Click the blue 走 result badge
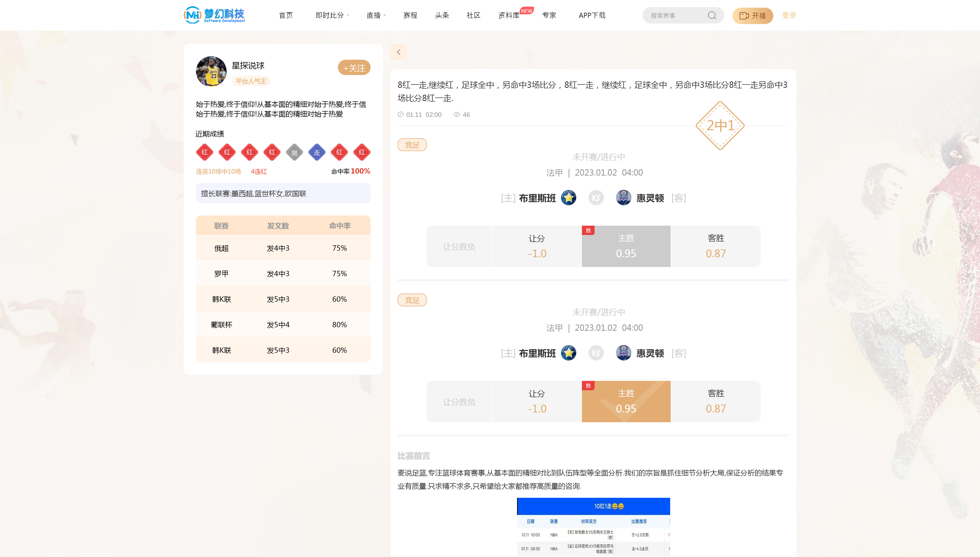 [317, 152]
